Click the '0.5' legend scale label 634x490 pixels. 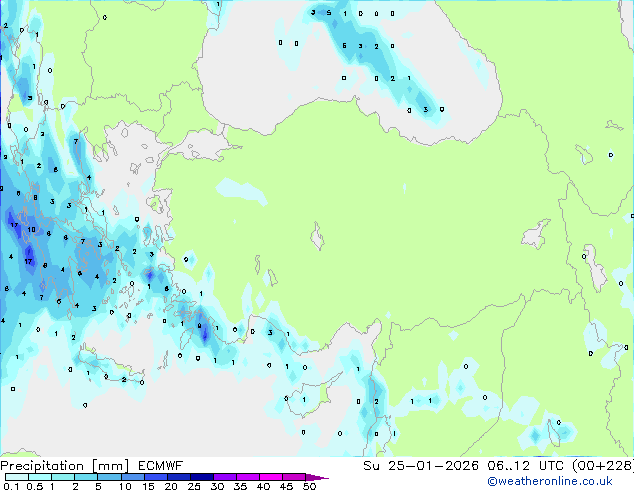(x=34, y=486)
